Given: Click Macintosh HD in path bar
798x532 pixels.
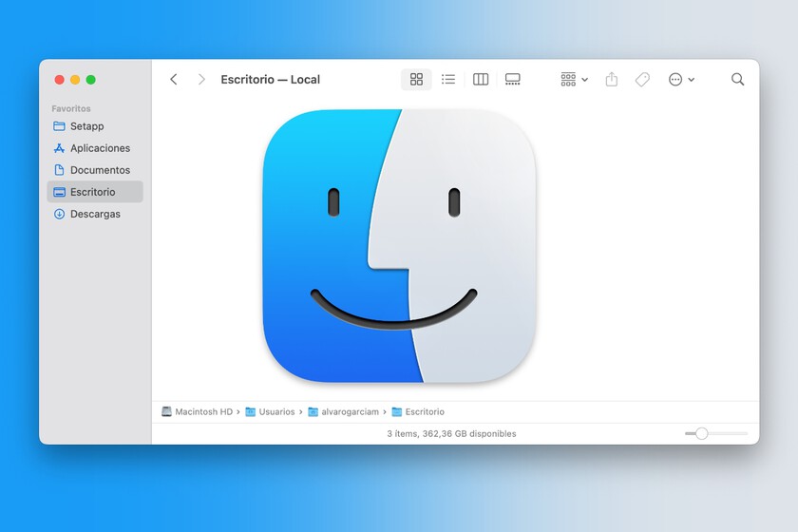Looking at the screenshot, I should tap(198, 412).
